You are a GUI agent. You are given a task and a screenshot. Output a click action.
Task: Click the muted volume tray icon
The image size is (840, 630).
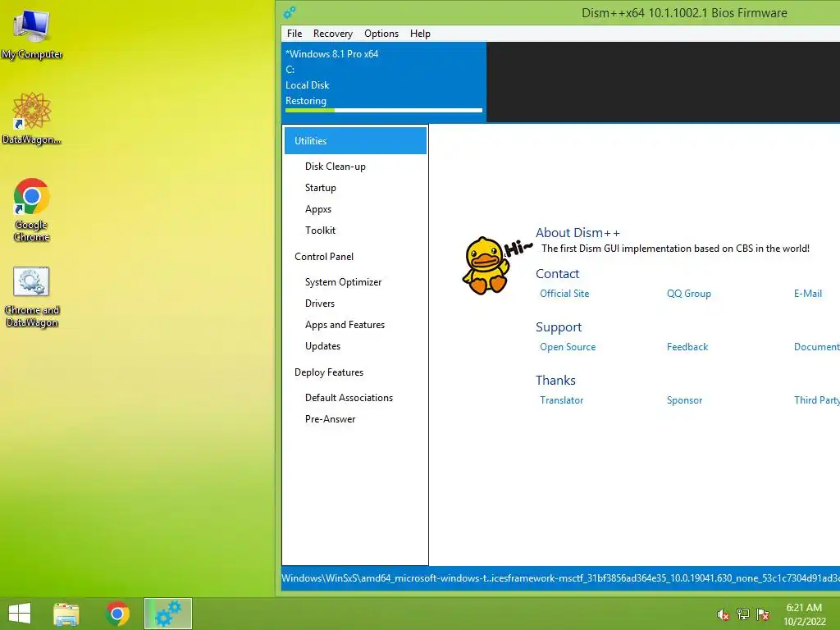tap(723, 614)
